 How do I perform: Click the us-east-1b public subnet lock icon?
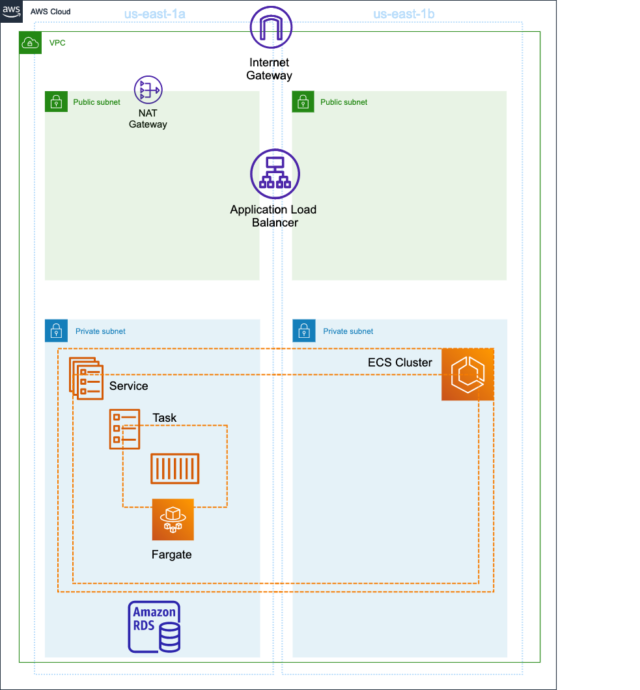[303, 102]
